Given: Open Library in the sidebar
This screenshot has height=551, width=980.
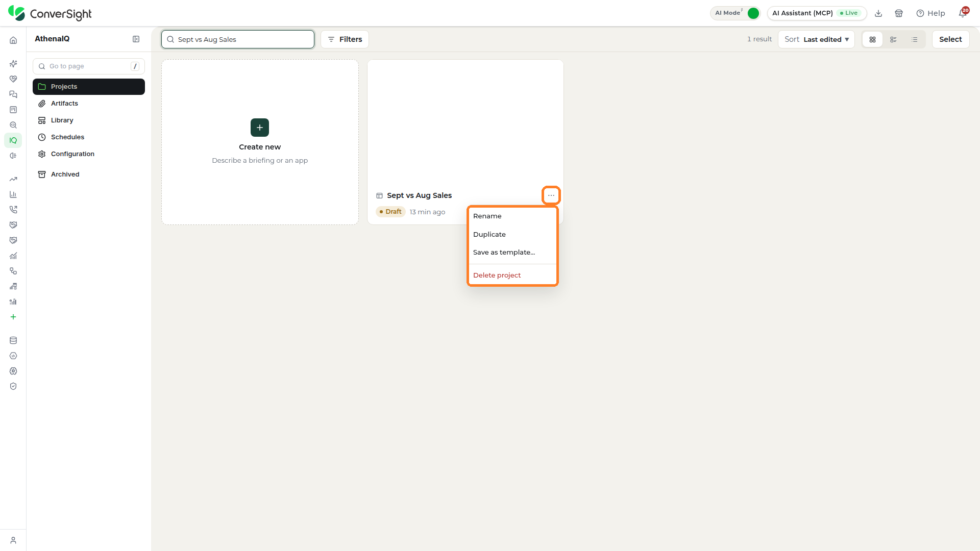Looking at the screenshot, I should [89, 120].
